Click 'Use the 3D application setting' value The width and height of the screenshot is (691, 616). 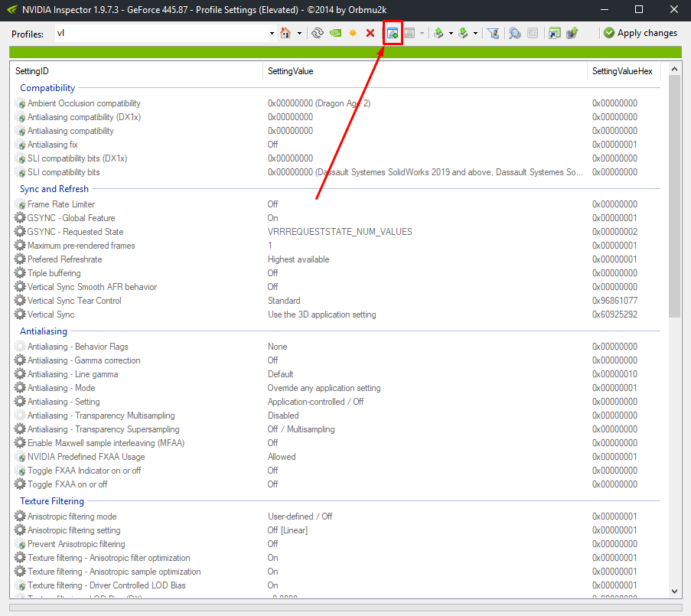pyautogui.click(x=321, y=315)
